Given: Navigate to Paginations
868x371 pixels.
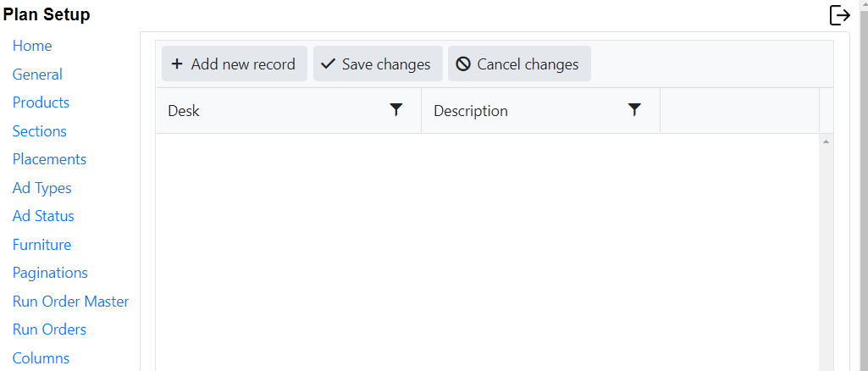Looking at the screenshot, I should 50,273.
